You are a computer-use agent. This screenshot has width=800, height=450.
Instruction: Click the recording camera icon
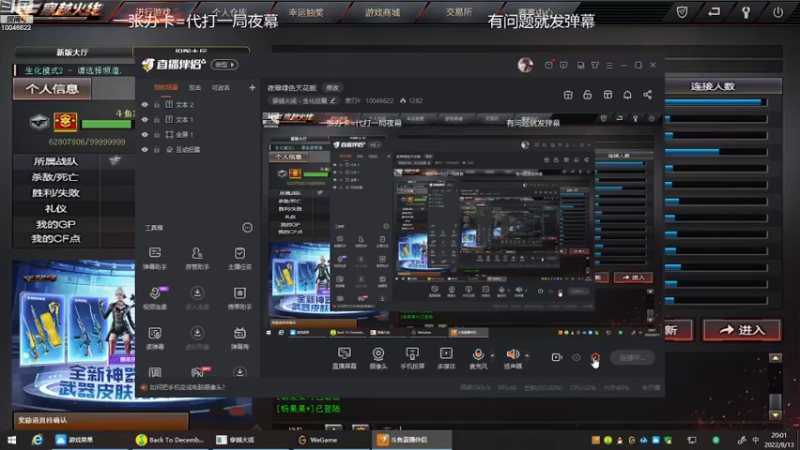(557, 358)
